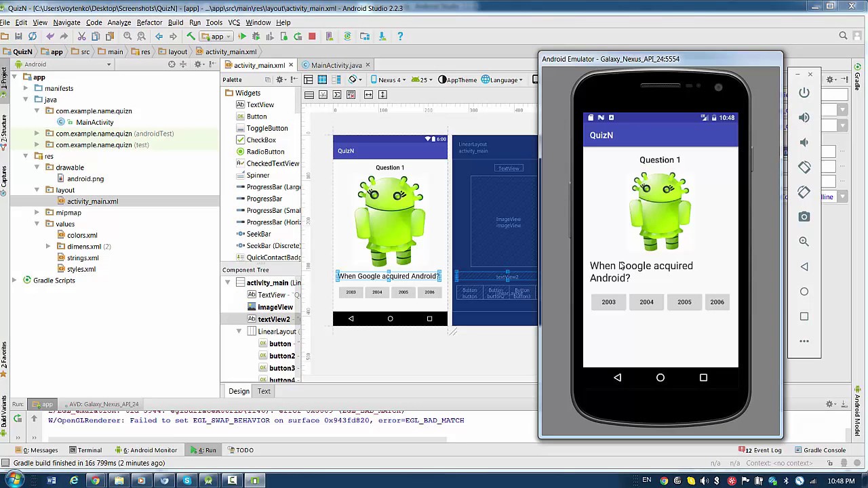The width and height of the screenshot is (868, 488).
Task: Open the Terminal tool window
Action: pos(85,450)
